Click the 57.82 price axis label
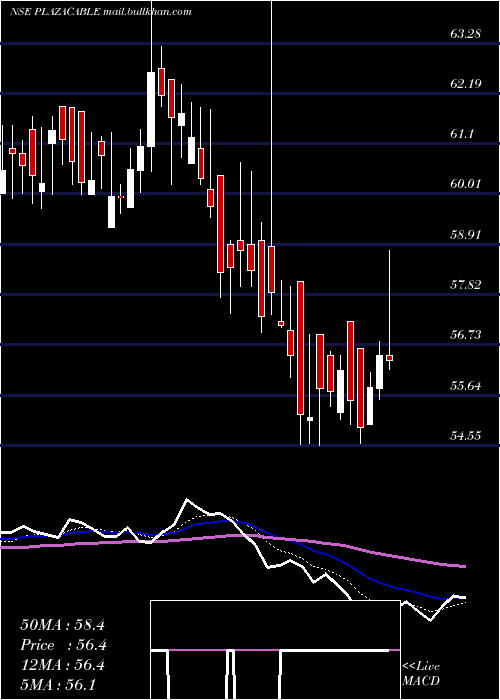The width and height of the screenshot is (500, 700). [466, 284]
